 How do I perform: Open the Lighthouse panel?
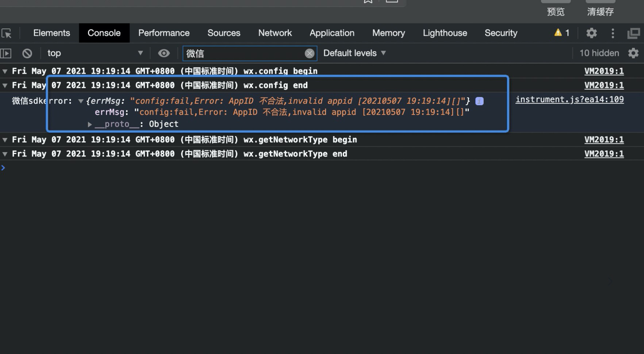[445, 33]
